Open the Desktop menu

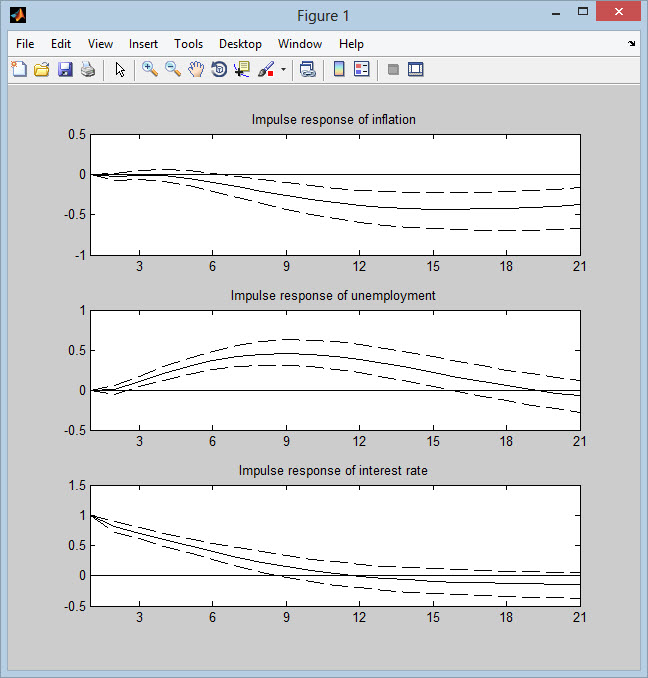tap(240, 44)
